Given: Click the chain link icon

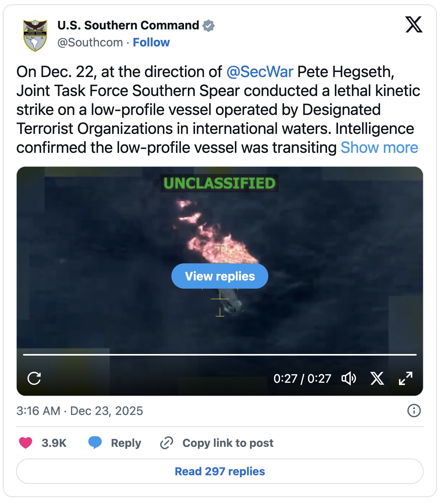Looking at the screenshot, I should 166,443.
